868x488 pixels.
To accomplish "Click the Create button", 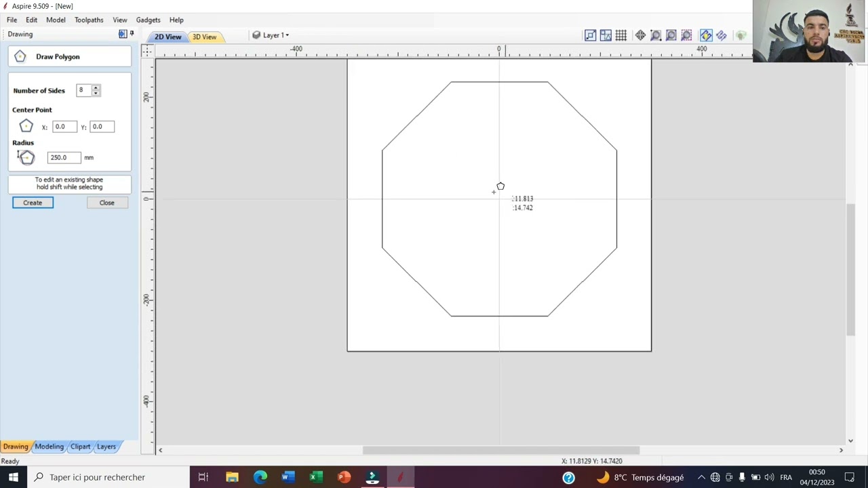I will [x=33, y=203].
